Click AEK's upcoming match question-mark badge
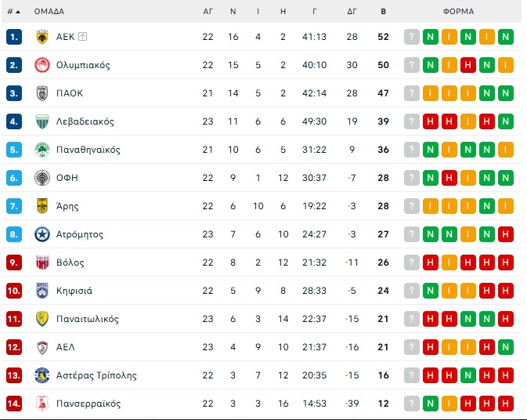 point(412,37)
